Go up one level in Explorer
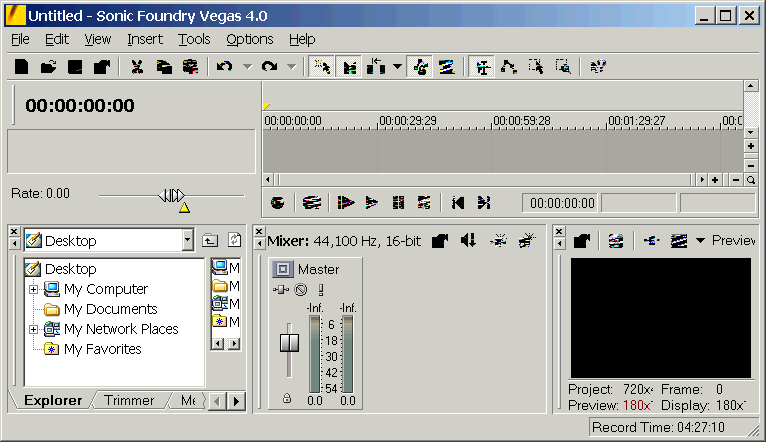Screen dimensions: 766x442 click(210, 240)
